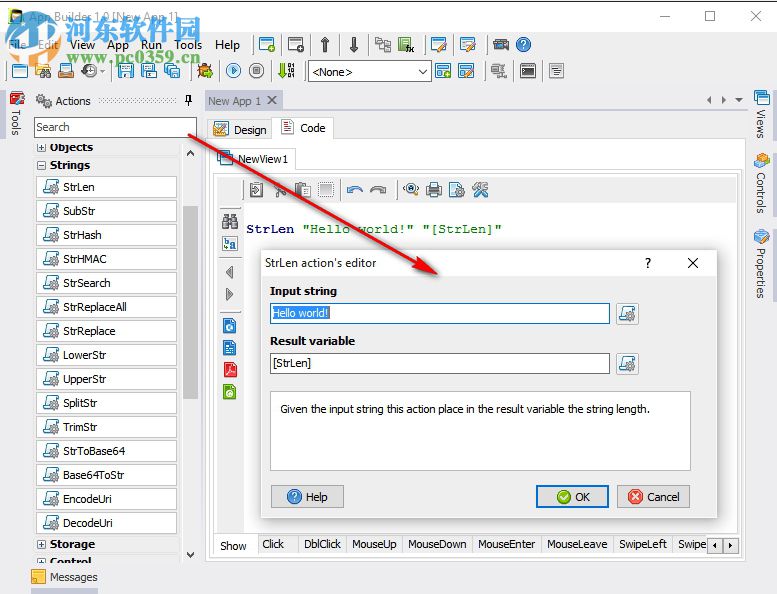The width and height of the screenshot is (777, 594).
Task: Toggle the Actions panel pin
Action: [x=188, y=101]
